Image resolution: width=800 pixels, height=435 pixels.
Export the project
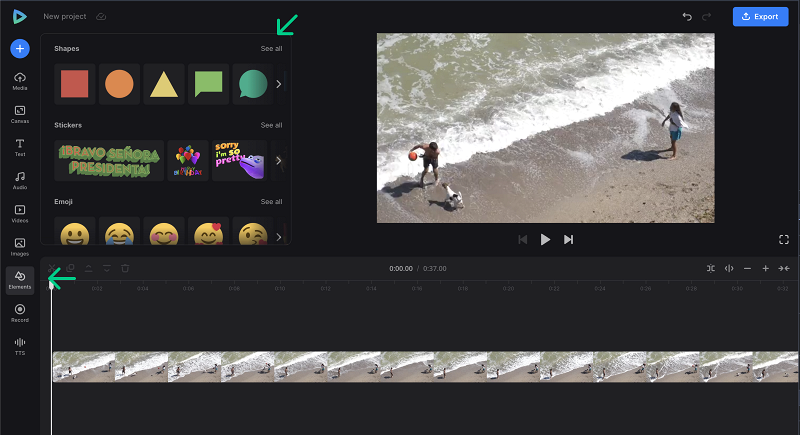pyautogui.click(x=760, y=16)
